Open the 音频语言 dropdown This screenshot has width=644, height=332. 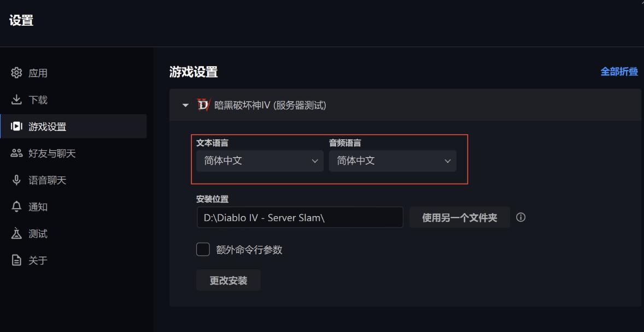393,161
